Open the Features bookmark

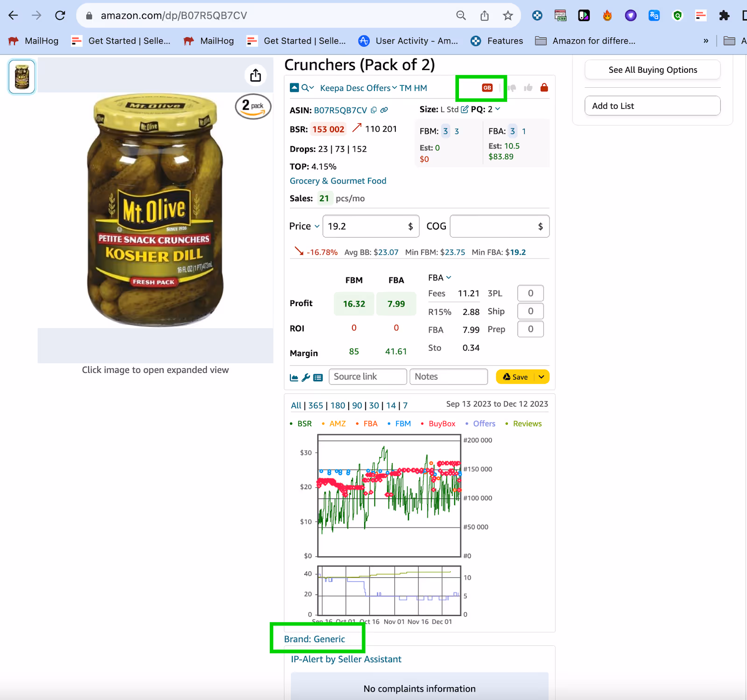click(x=496, y=41)
